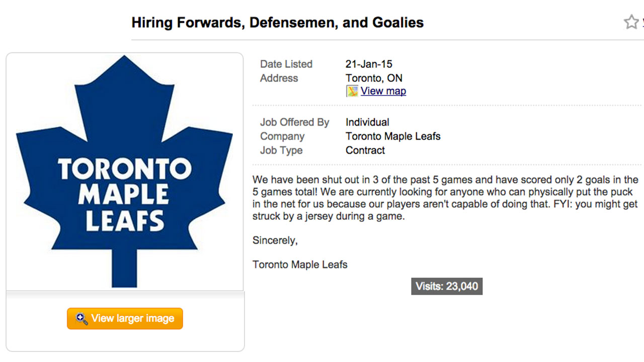Viewport: 644px width, 362px height.
Task: Click the Job Type label
Action: click(x=281, y=150)
